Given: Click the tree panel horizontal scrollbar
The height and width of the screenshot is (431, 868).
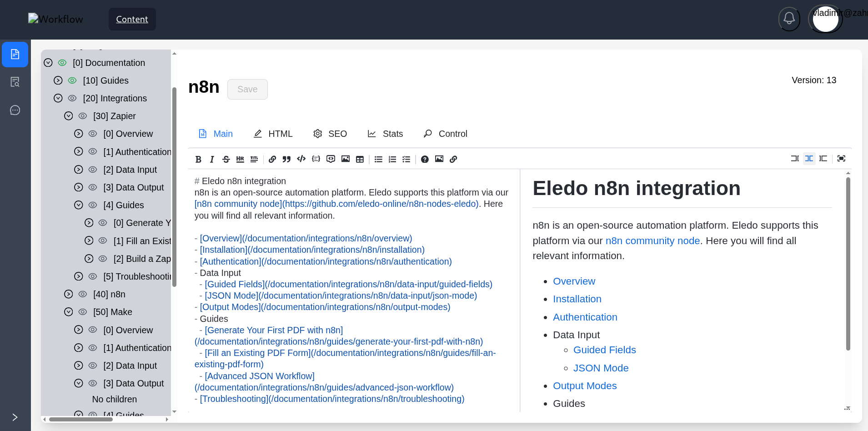Looking at the screenshot, I should coord(80,419).
